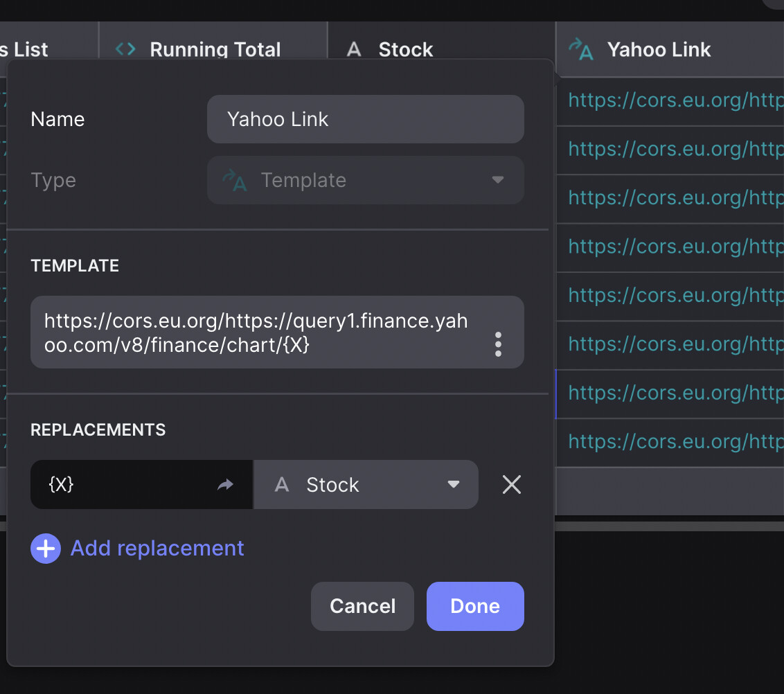
Task: Remove the Stock replacement with X icon
Action: (512, 485)
